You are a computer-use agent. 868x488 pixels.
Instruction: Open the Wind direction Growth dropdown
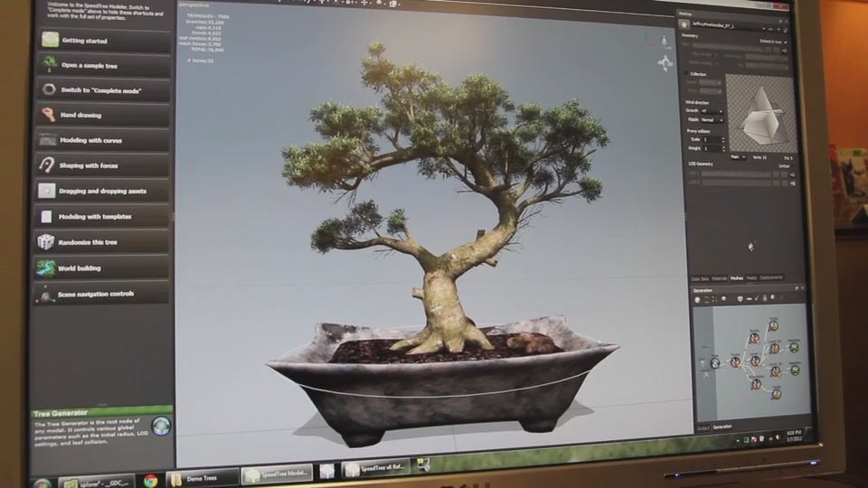(x=712, y=111)
